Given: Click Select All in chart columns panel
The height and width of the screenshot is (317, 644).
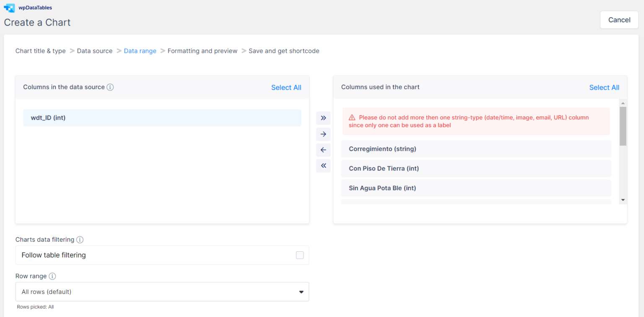Looking at the screenshot, I should coord(604,88).
